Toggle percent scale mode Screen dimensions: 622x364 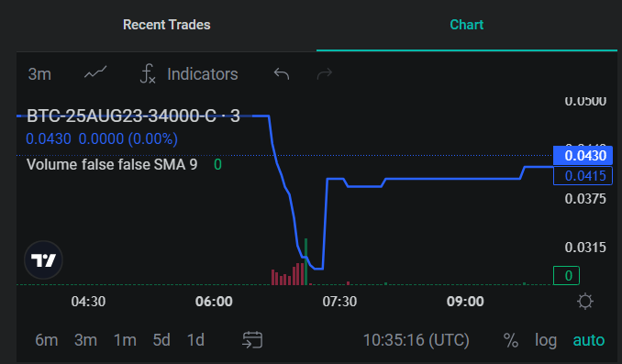510,340
